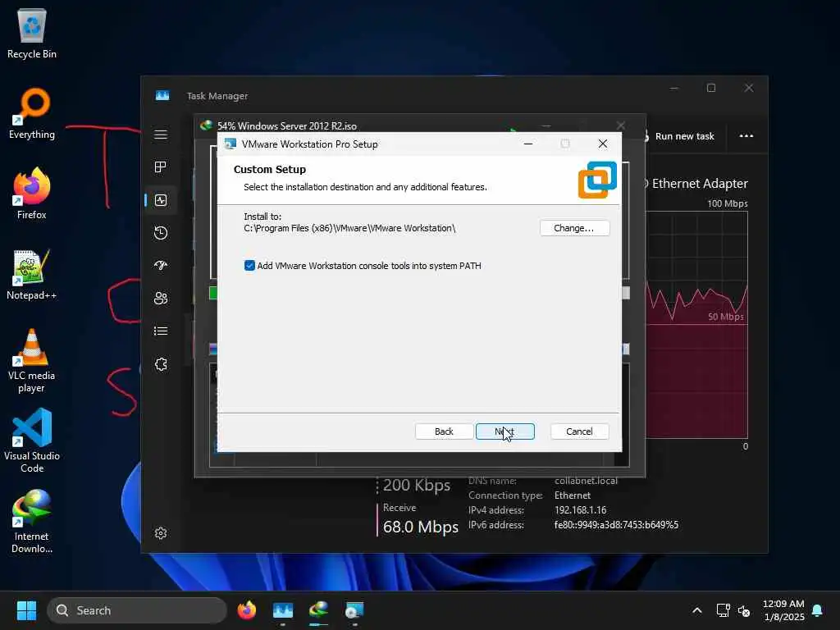Click taskbar Search box

[x=137, y=610]
